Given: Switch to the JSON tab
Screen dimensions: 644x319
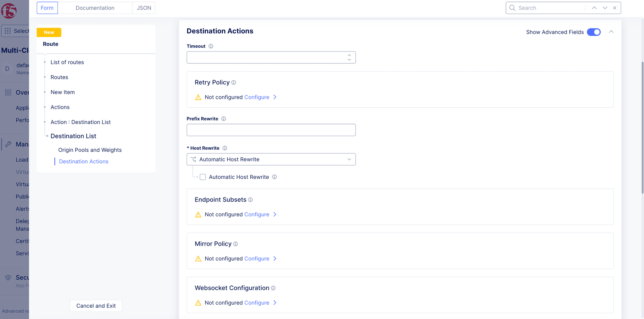Looking at the screenshot, I should point(143,8).
